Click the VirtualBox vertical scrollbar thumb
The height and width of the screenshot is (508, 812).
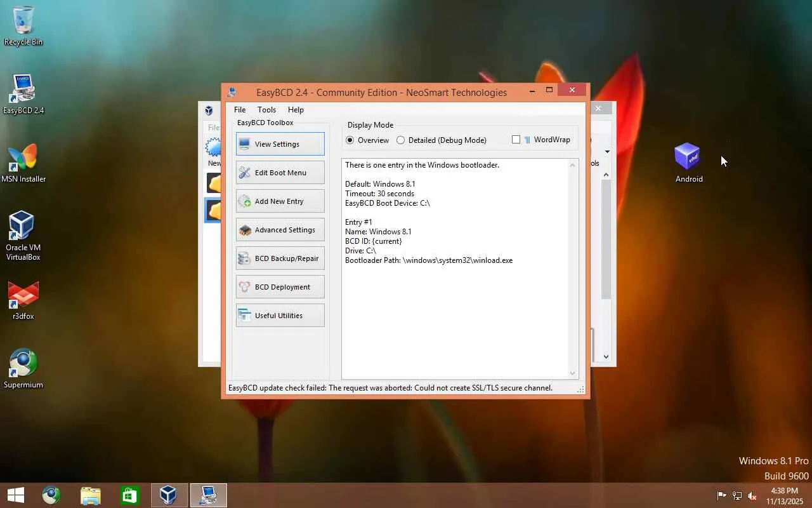pos(606,239)
